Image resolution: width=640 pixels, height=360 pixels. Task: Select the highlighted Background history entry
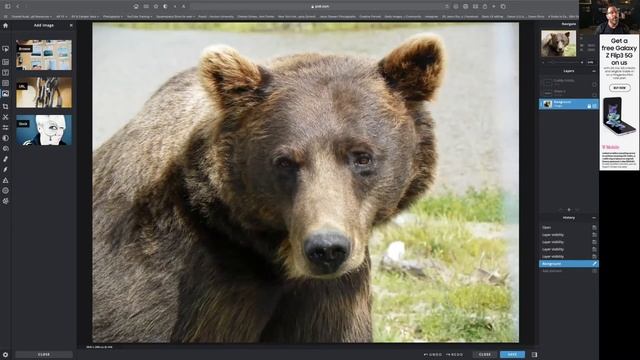pos(569,264)
